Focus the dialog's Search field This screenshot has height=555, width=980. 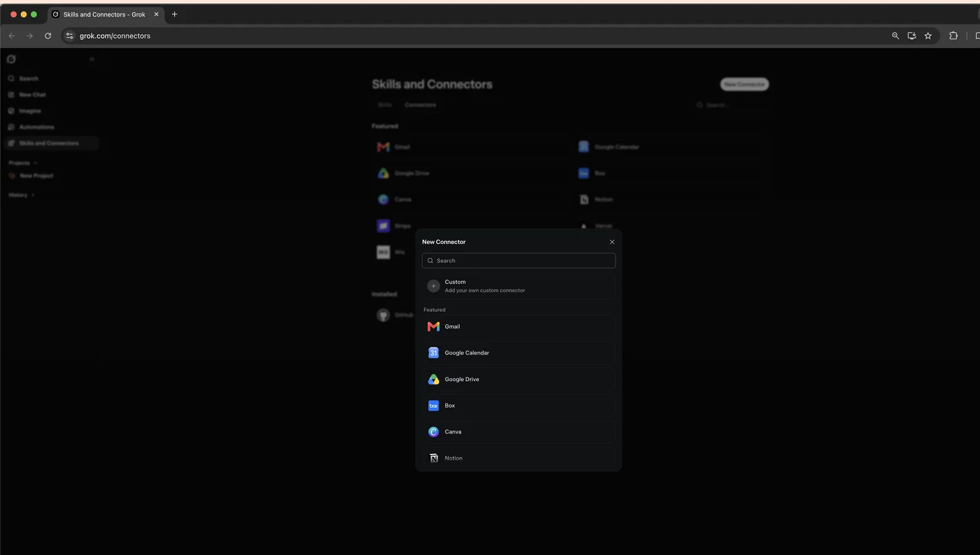click(x=519, y=260)
